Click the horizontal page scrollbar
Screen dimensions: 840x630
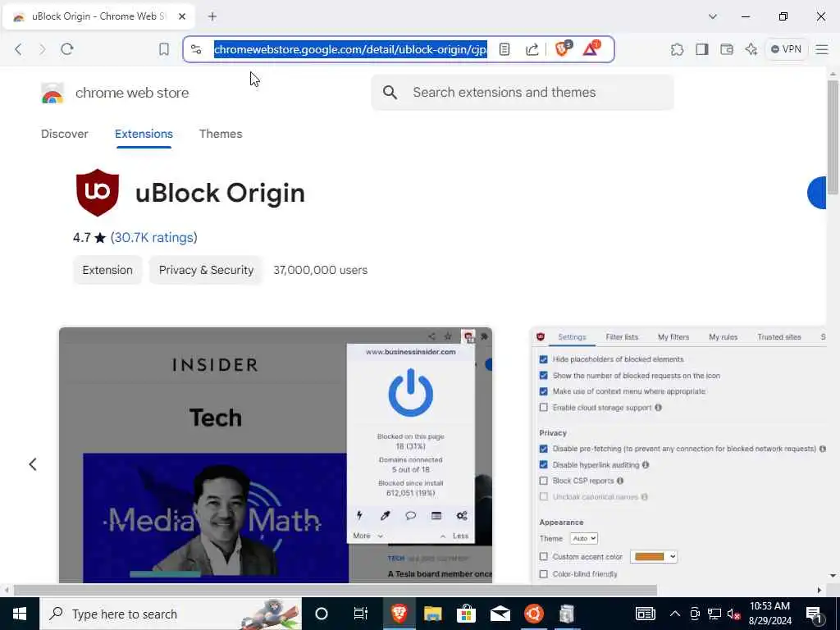pyautogui.click(x=335, y=590)
